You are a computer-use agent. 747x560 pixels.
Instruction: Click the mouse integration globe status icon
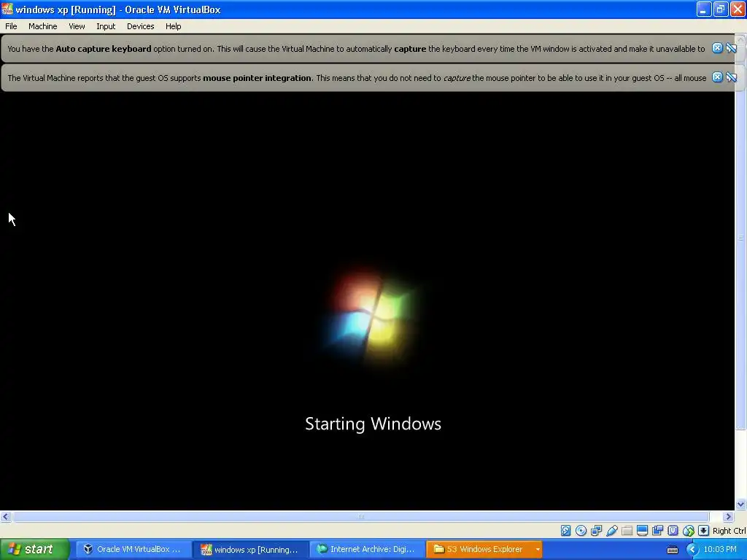point(688,531)
